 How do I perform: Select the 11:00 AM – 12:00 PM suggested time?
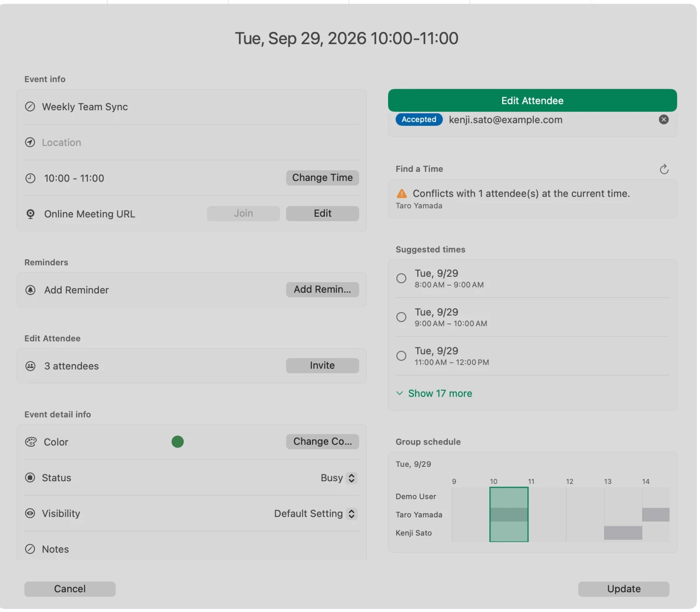(401, 356)
